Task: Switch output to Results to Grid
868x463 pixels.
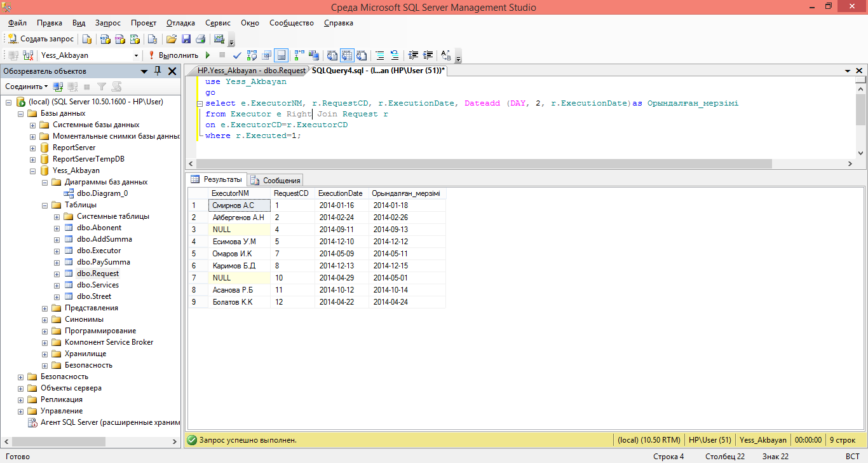Action: pos(347,55)
